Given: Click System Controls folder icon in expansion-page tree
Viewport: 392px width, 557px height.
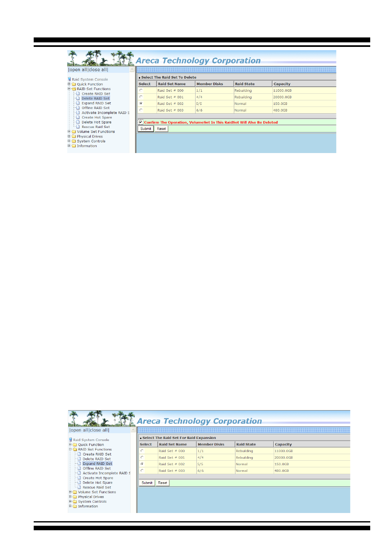Looking at the screenshot, I should (x=75, y=501).
